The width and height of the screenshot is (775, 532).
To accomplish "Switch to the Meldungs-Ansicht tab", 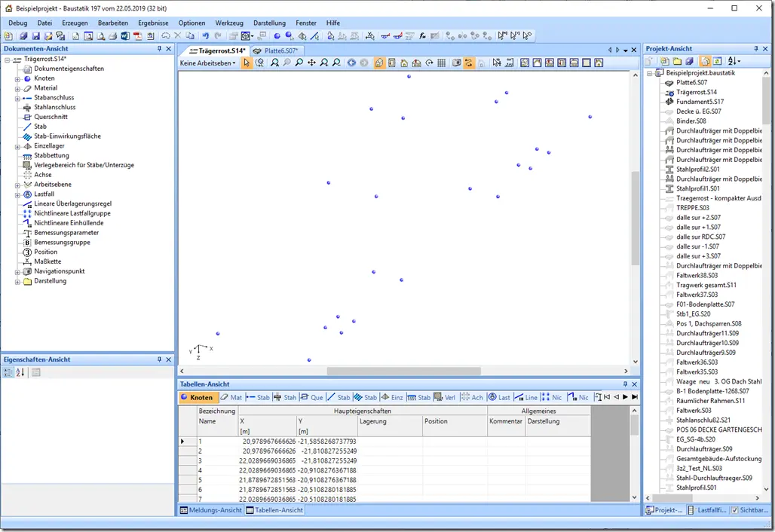I will pos(210,510).
